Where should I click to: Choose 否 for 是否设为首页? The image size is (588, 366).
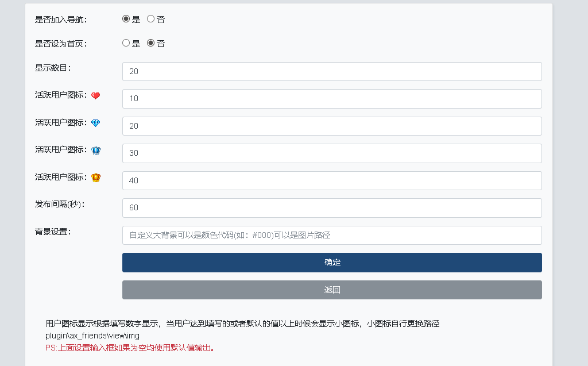151,43
